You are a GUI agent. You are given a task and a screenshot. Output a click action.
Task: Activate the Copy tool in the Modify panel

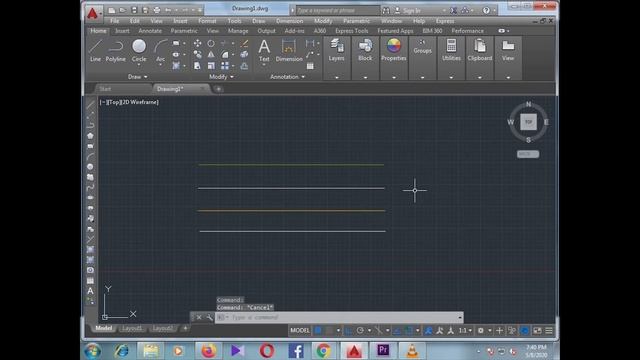198,54
